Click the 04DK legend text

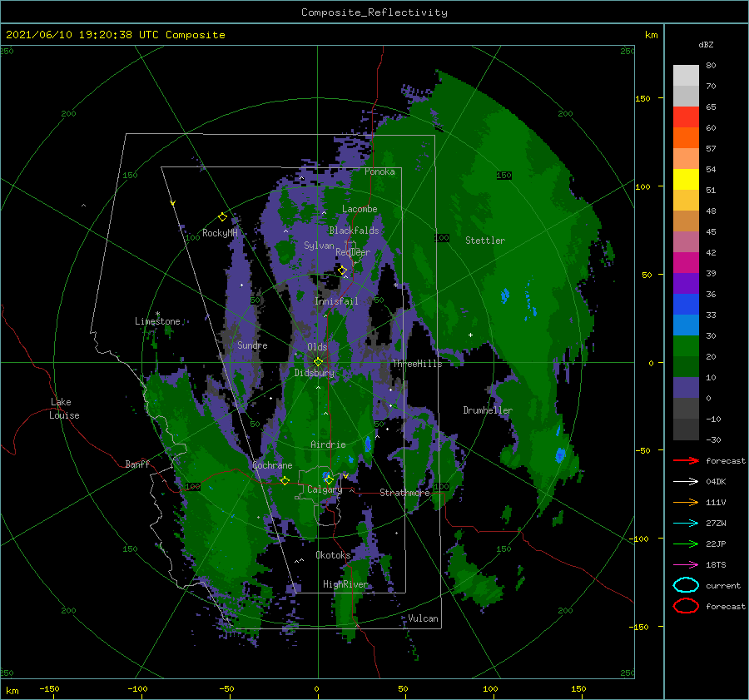pyautogui.click(x=716, y=482)
